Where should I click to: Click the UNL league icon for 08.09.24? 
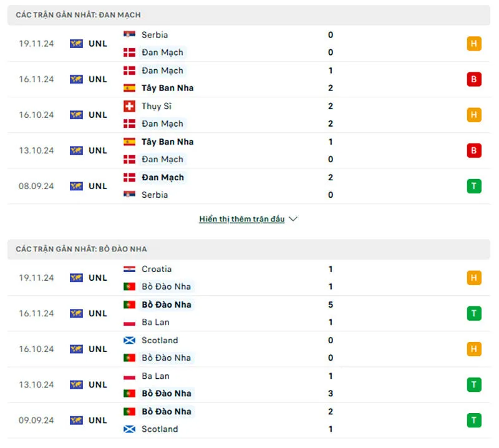tap(76, 186)
